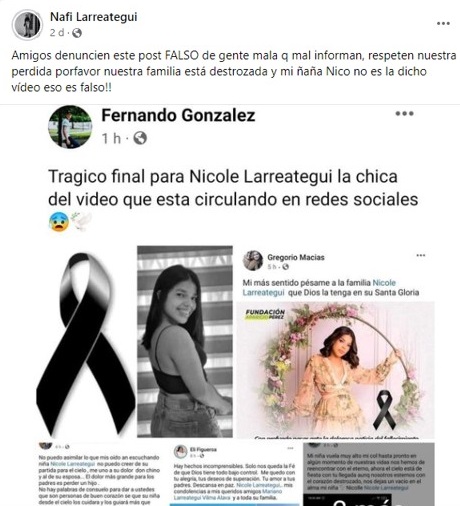Open the black-and-white photo of the girl

185,341
